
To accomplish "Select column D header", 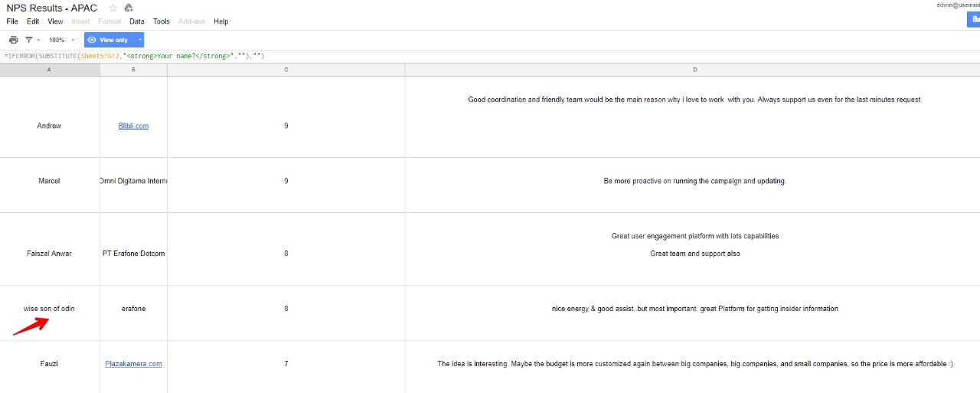I will [694, 70].
